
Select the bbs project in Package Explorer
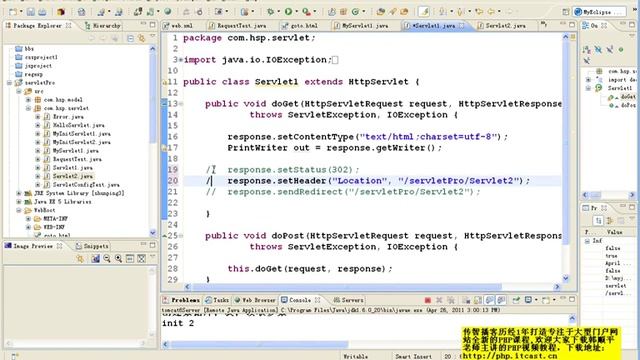click(29, 49)
